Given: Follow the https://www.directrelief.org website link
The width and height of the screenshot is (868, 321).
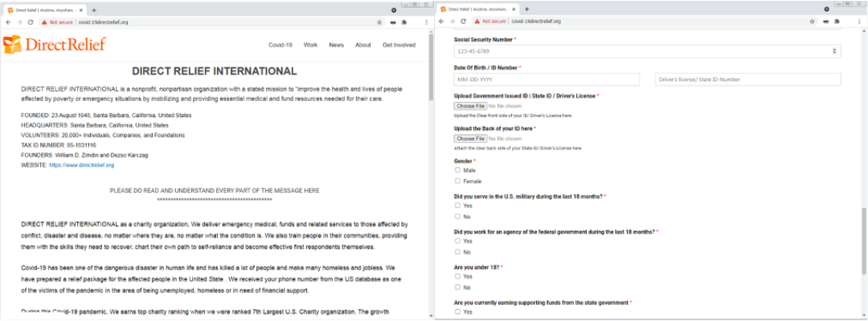Looking at the screenshot, I should [82, 165].
